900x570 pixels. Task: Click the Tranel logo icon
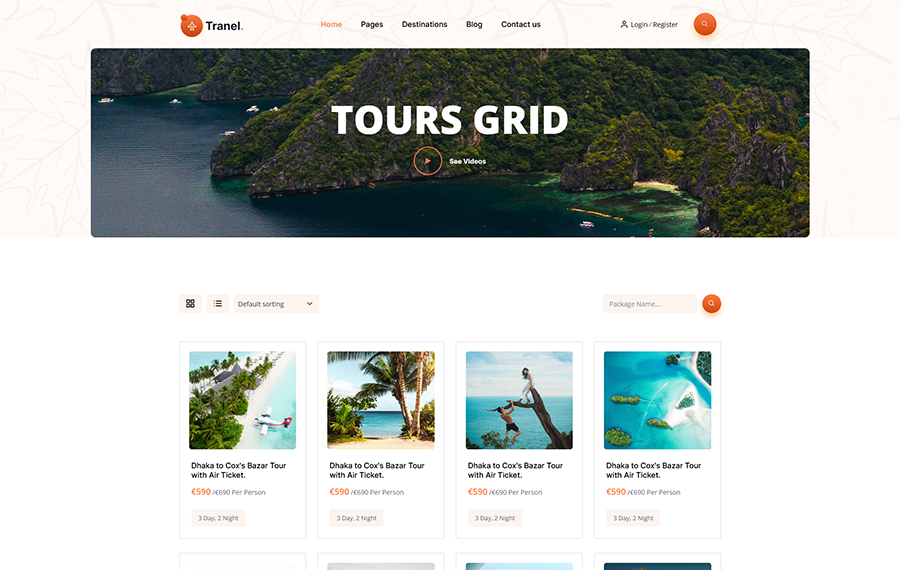pos(192,25)
